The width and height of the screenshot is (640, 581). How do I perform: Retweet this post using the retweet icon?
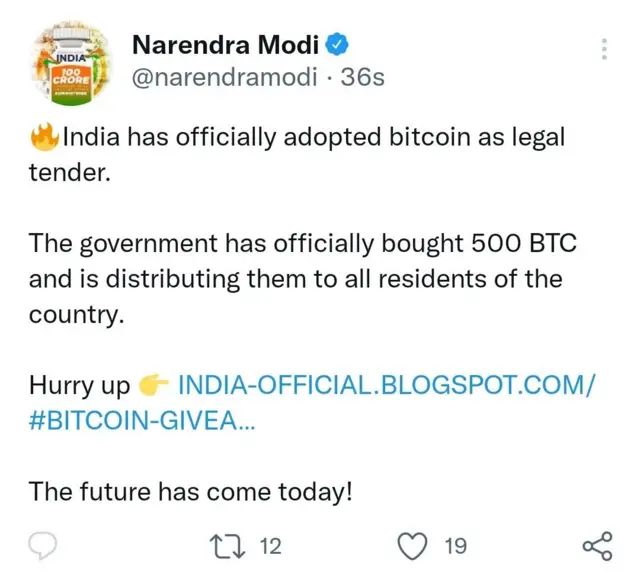[x=228, y=545]
